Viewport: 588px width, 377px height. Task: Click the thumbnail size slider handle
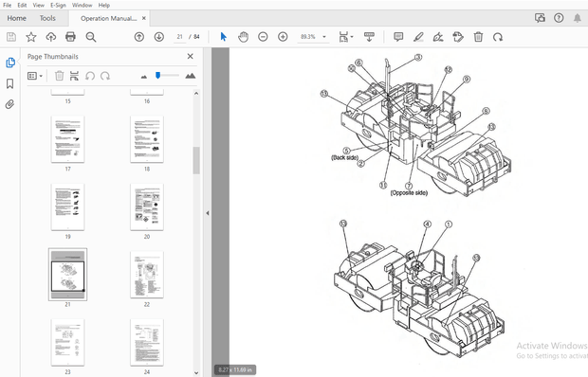[x=157, y=76]
